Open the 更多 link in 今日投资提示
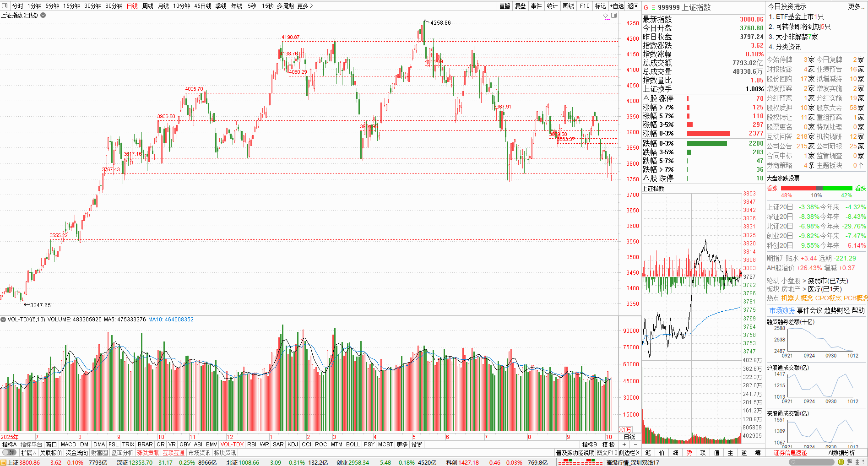Image resolution: width=868 pixels, height=466 pixels. tap(856, 6)
